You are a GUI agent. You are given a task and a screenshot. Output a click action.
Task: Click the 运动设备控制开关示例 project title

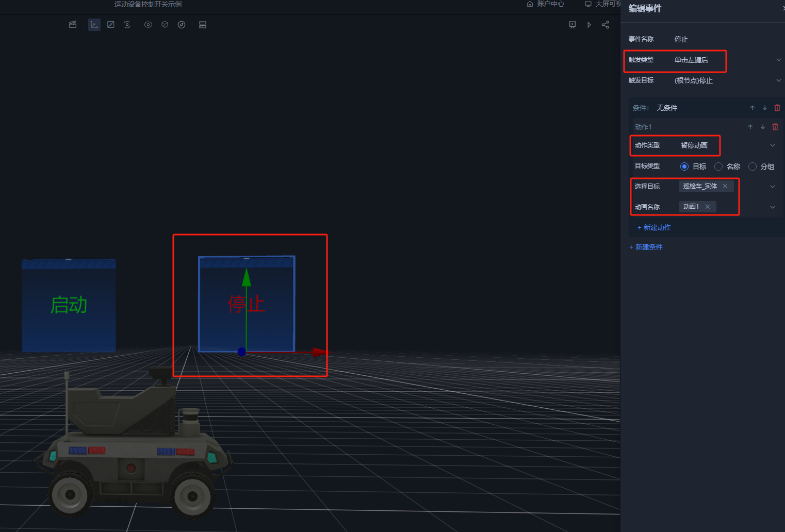[x=148, y=4]
